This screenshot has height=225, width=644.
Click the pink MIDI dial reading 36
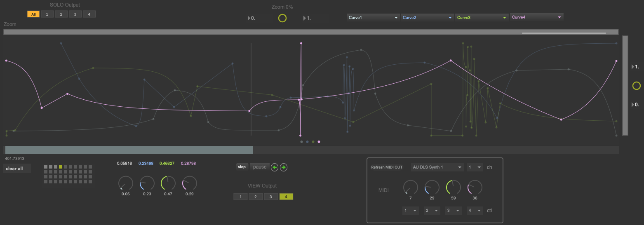pos(475,187)
